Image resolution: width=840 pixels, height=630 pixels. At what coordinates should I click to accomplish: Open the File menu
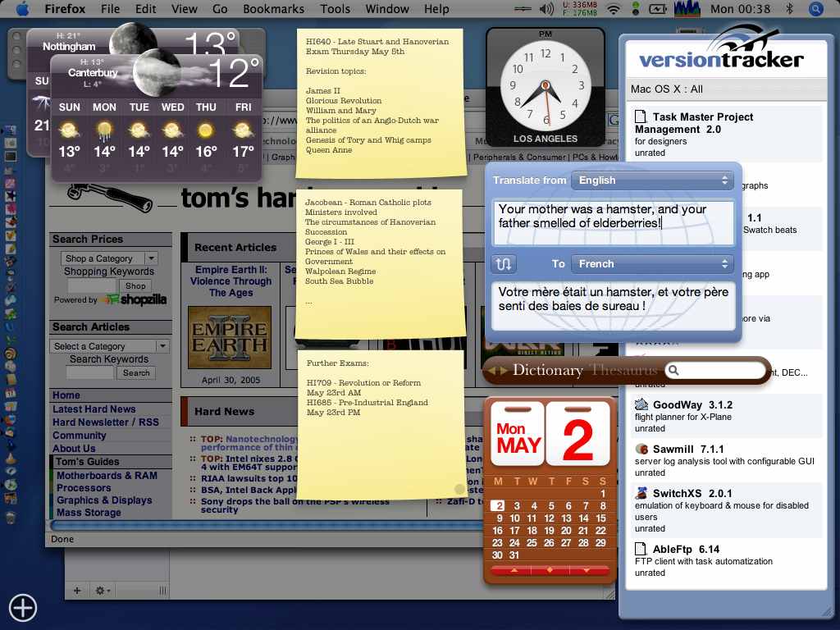[x=111, y=8]
